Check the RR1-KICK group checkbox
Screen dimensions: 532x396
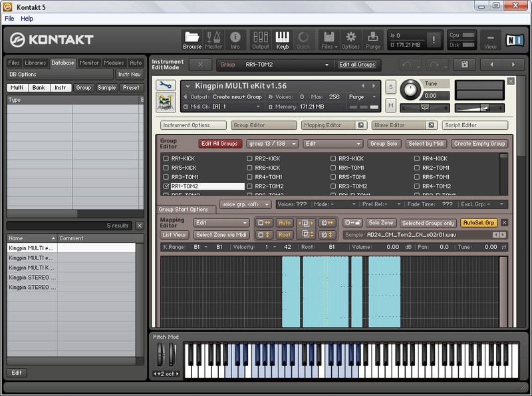(x=166, y=158)
